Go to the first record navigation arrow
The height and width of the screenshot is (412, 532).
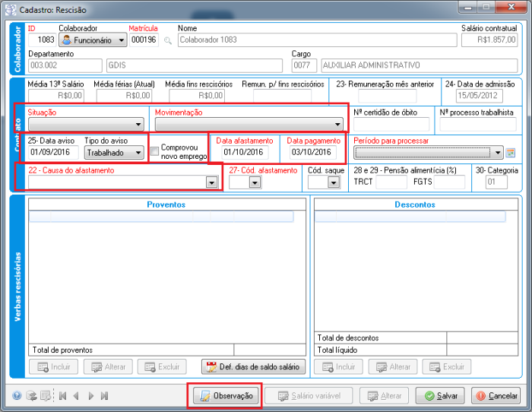pyautogui.click(x=62, y=396)
